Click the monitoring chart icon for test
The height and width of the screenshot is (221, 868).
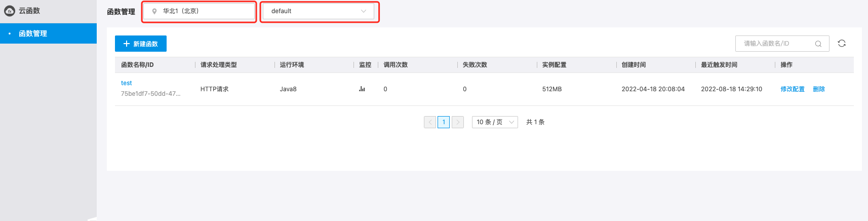pos(362,89)
